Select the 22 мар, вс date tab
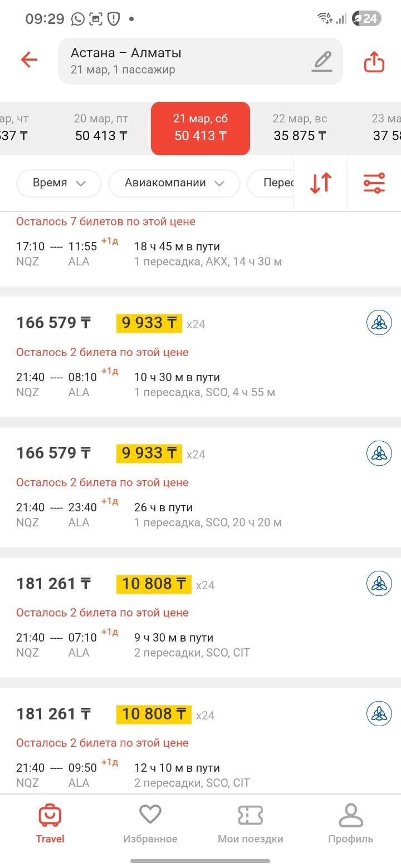Image resolution: width=401 pixels, height=868 pixels. point(300,127)
